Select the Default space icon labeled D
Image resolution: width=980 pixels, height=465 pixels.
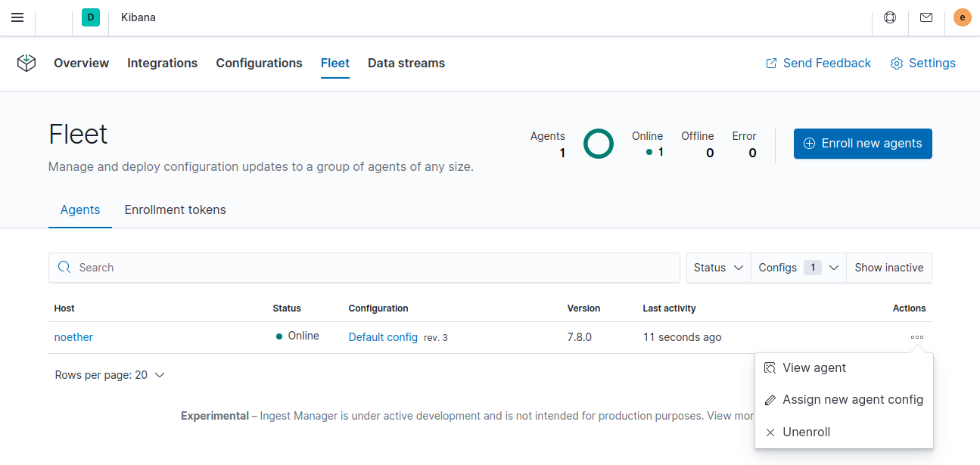91,17
